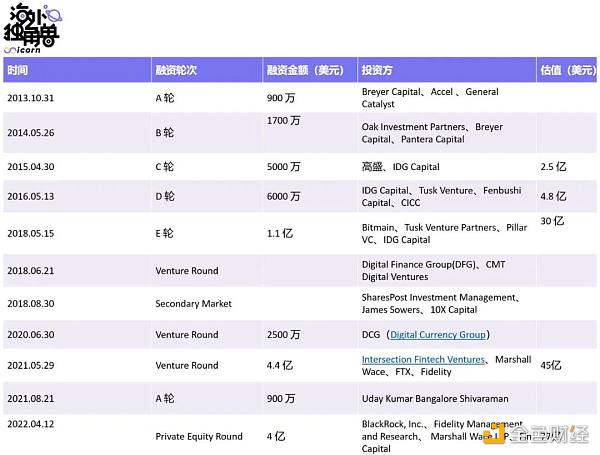Click the 30 亿 valuation
This screenshot has width=600, height=455.
[x=552, y=221]
